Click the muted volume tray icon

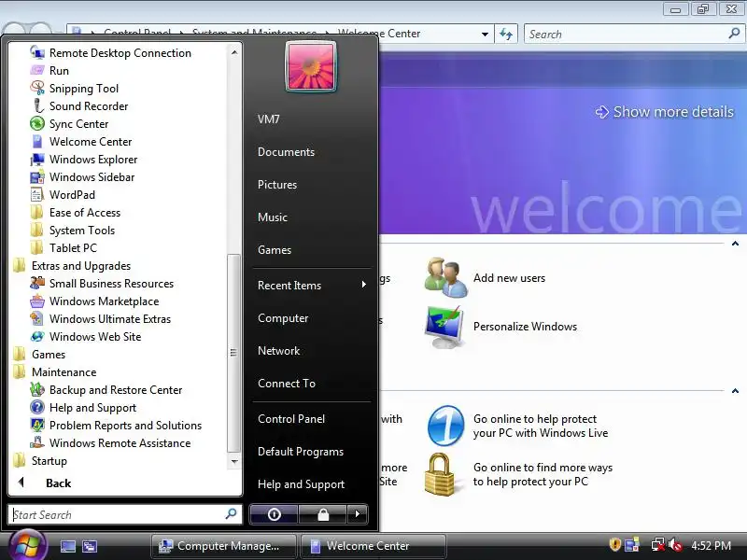(675, 545)
